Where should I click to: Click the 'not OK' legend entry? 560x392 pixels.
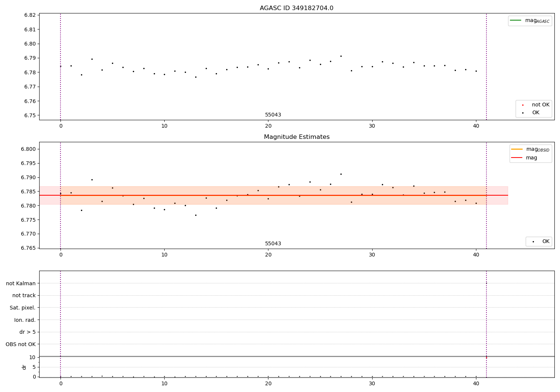536,105
